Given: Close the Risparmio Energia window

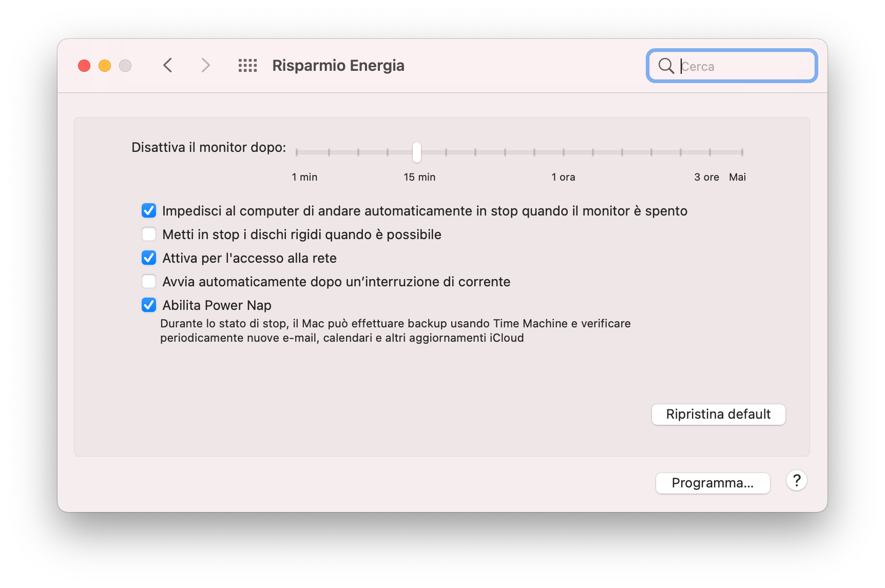Looking at the screenshot, I should (84, 66).
